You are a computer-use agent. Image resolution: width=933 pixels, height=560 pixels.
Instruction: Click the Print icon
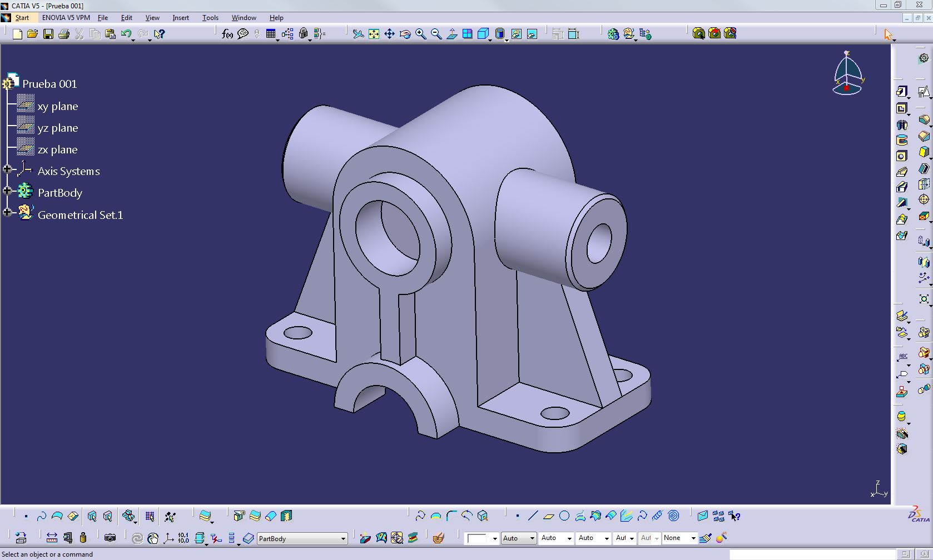click(x=63, y=34)
